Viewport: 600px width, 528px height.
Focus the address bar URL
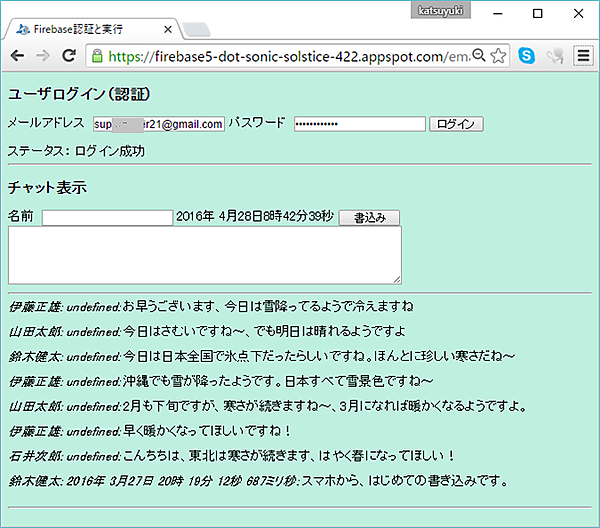(289, 57)
